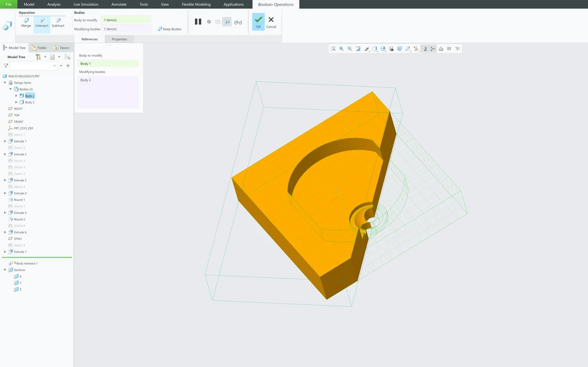
Task: Open the Flexible Modeling tab
Action: point(196,5)
